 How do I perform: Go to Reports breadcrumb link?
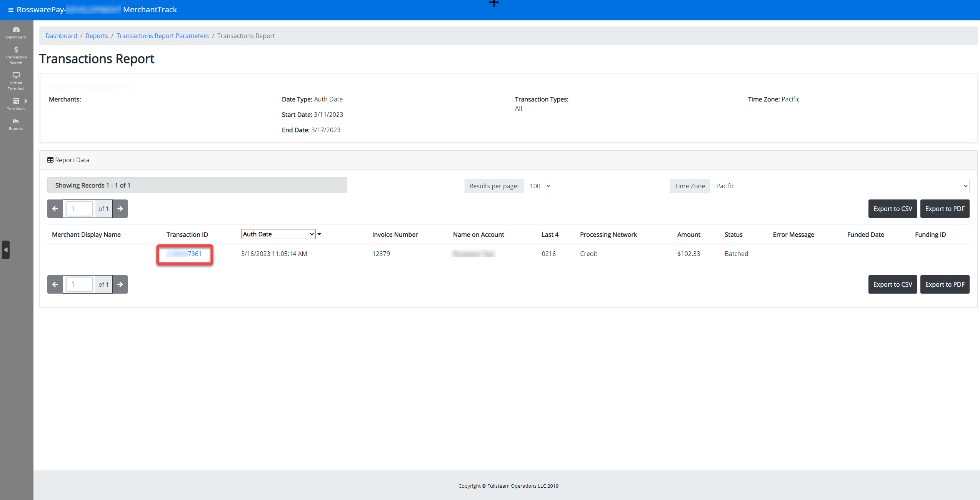[x=97, y=36]
